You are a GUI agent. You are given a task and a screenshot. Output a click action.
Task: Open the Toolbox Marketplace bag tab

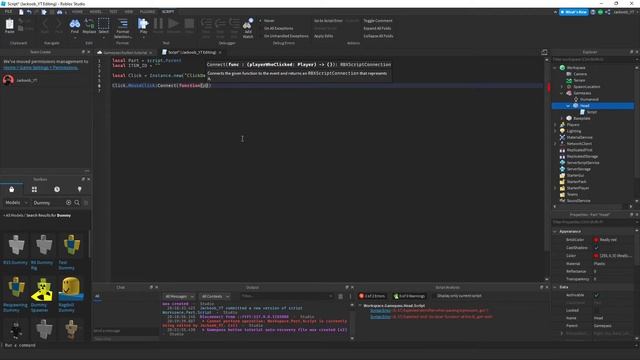click(11, 189)
